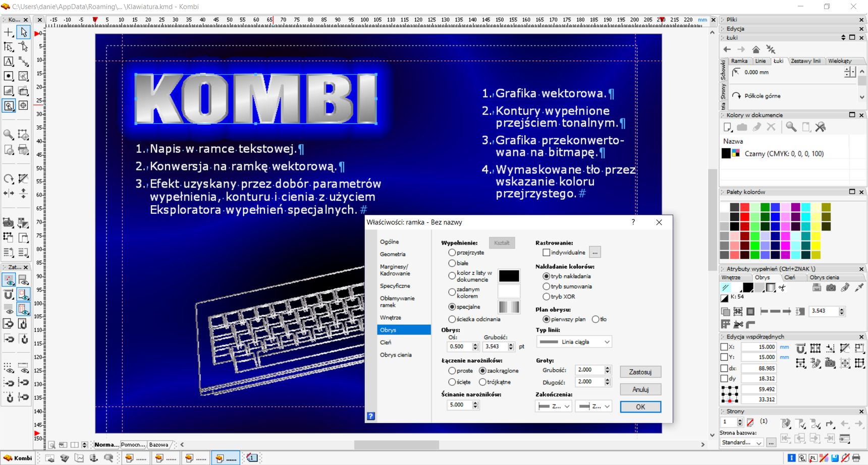
Task: Open the right Zakończenia dropdown
Action: point(594,406)
